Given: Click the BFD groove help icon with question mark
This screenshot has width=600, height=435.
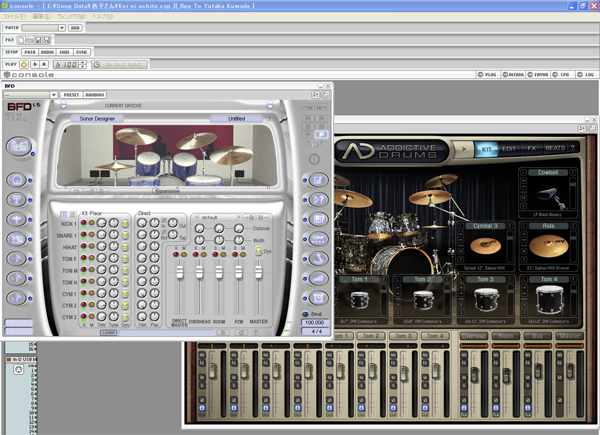Looking at the screenshot, I should click(318, 199).
